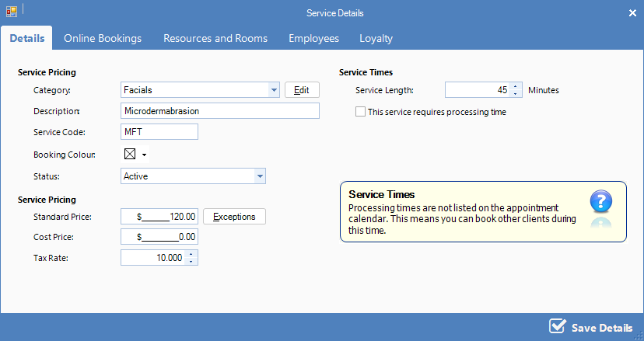The image size is (644, 341).
Task: Decrease Tax Rate with down arrow
Action: pyautogui.click(x=192, y=261)
